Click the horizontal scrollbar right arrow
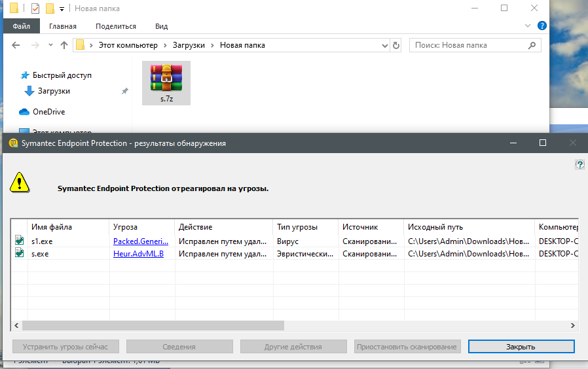 click(x=573, y=326)
